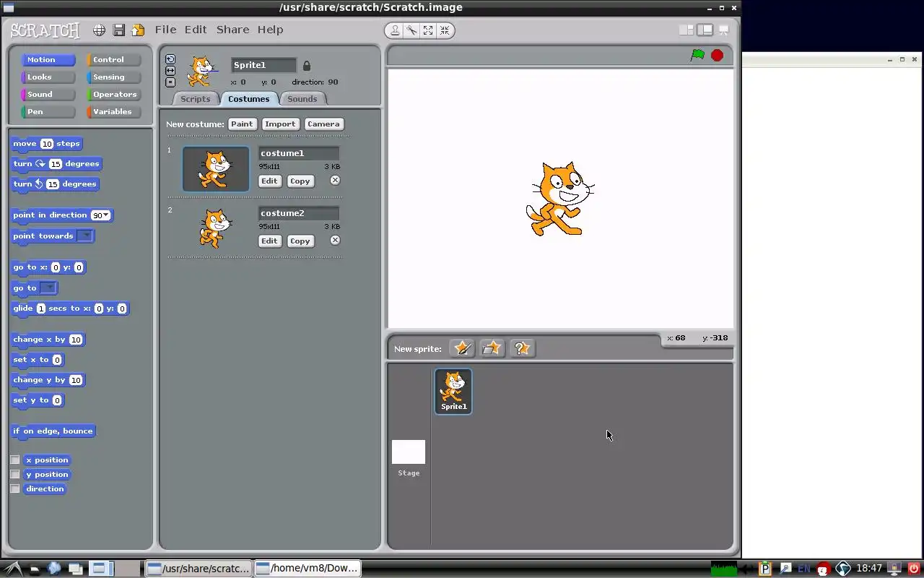Set rotation style to can rotate
The image size is (924, 578).
point(170,59)
